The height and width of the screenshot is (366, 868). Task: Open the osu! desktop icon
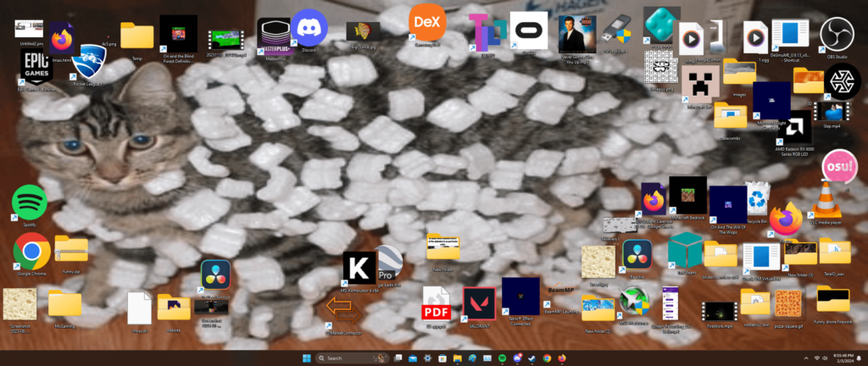(839, 166)
